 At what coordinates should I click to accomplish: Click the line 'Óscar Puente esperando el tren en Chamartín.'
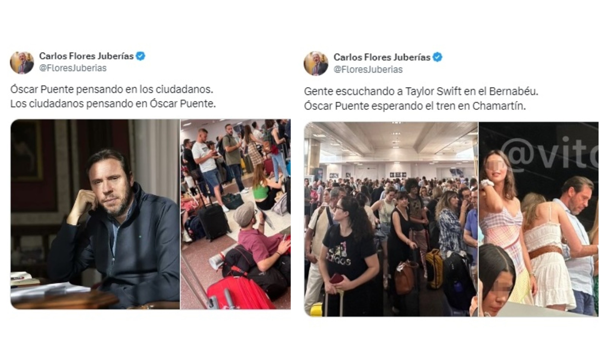pyautogui.click(x=415, y=106)
